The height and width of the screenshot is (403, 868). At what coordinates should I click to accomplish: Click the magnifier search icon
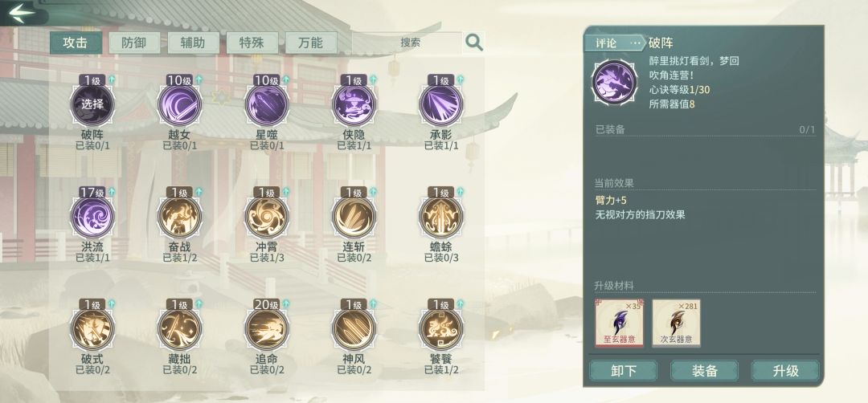click(474, 43)
